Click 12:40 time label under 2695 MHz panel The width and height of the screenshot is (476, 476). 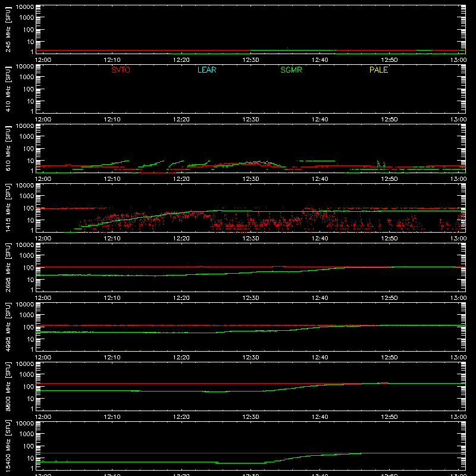(320, 298)
